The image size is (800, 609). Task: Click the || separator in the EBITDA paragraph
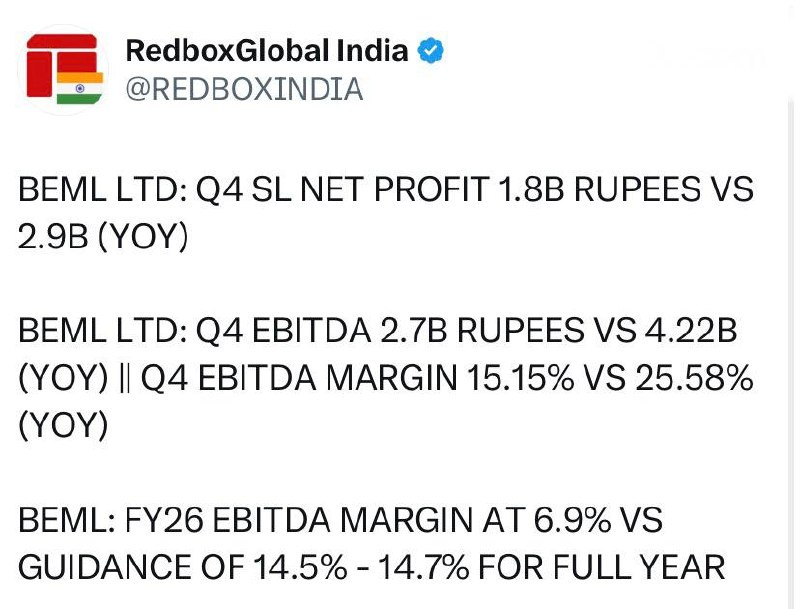124,378
